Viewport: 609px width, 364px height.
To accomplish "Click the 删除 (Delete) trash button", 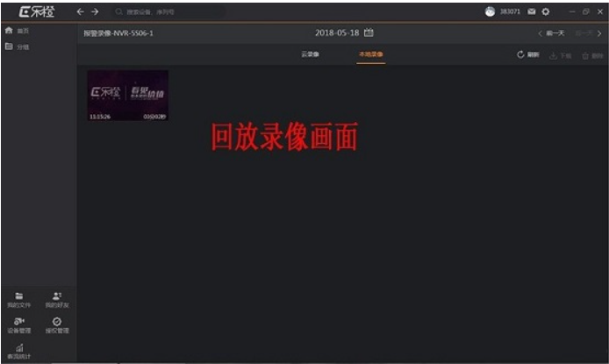I will pyautogui.click(x=591, y=54).
